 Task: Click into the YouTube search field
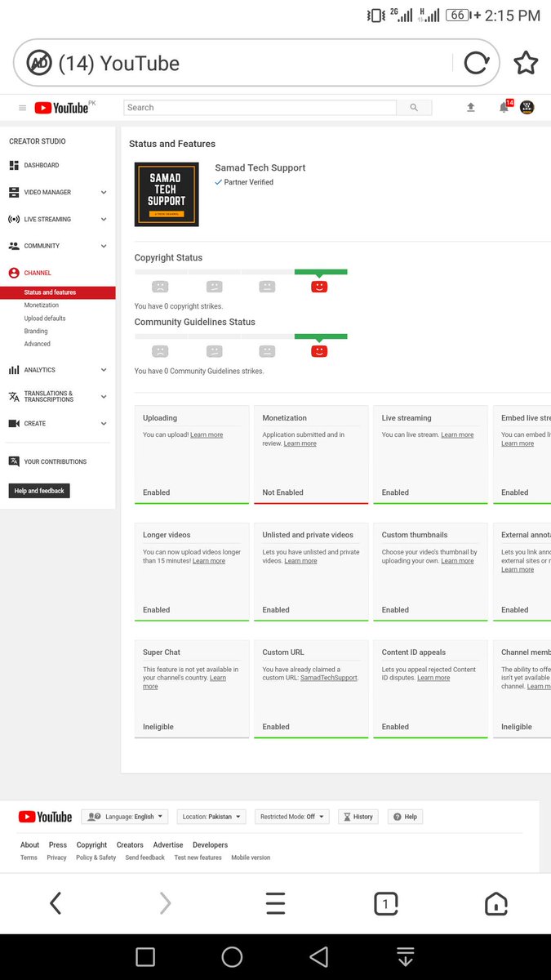point(260,108)
